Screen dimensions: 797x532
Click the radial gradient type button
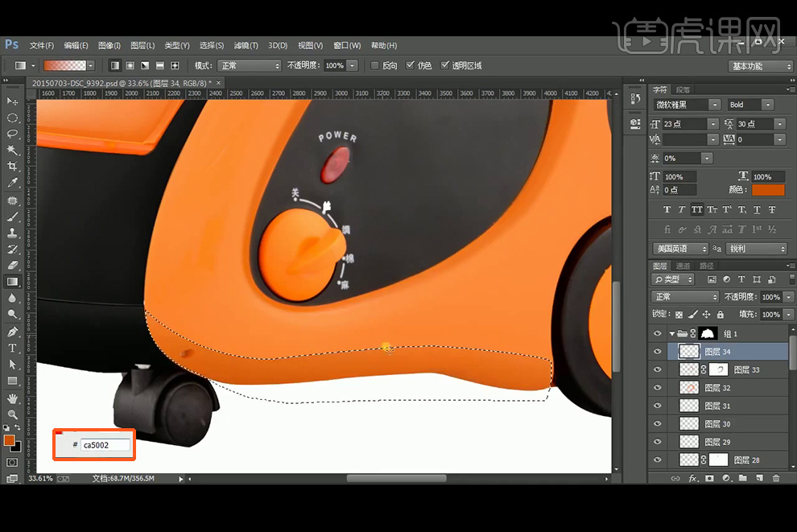pos(130,65)
